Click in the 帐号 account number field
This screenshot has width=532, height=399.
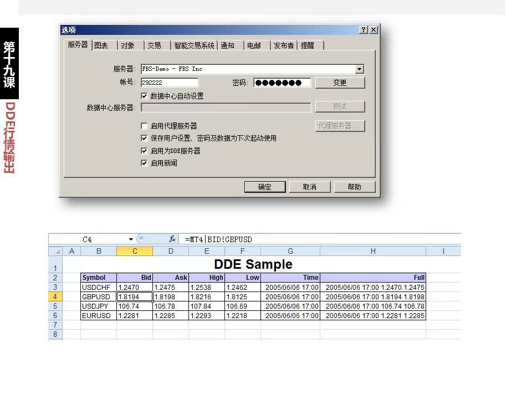[x=169, y=83]
